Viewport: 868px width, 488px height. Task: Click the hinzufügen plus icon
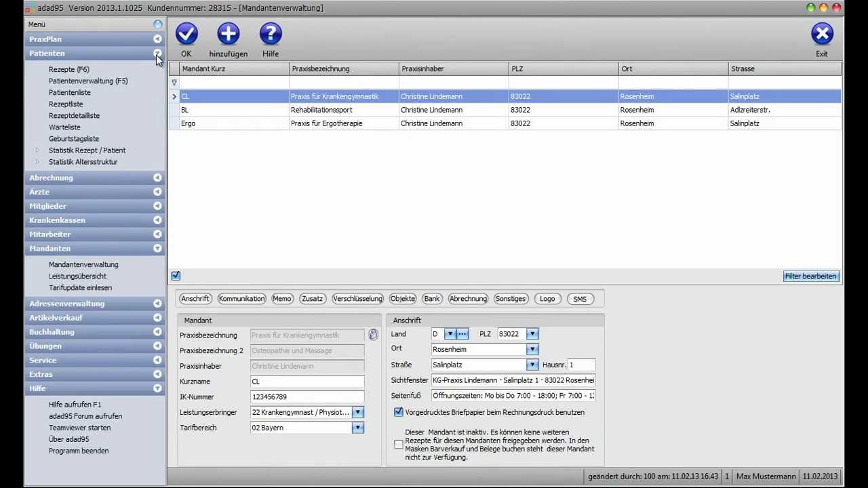click(229, 34)
